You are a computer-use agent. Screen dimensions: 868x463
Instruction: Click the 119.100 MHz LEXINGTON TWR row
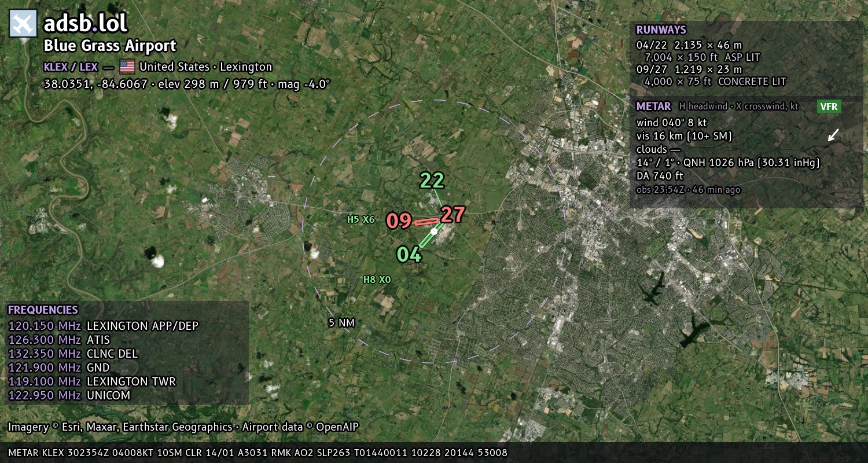pos(92,381)
